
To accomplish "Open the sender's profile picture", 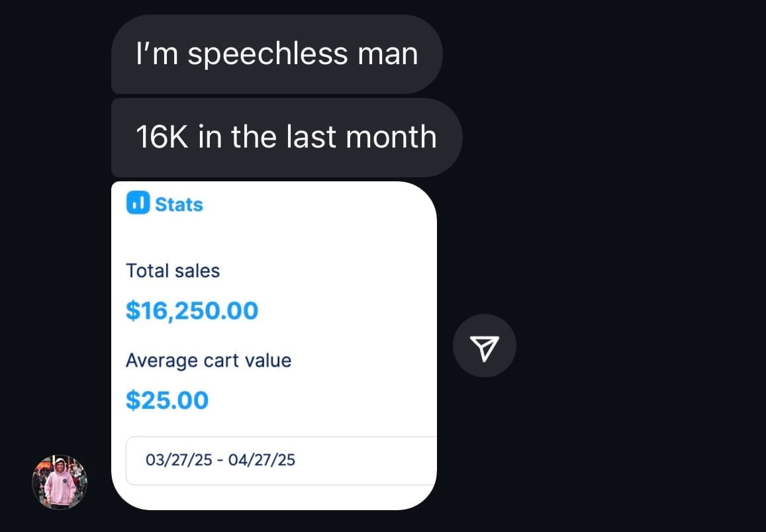I will [x=60, y=482].
